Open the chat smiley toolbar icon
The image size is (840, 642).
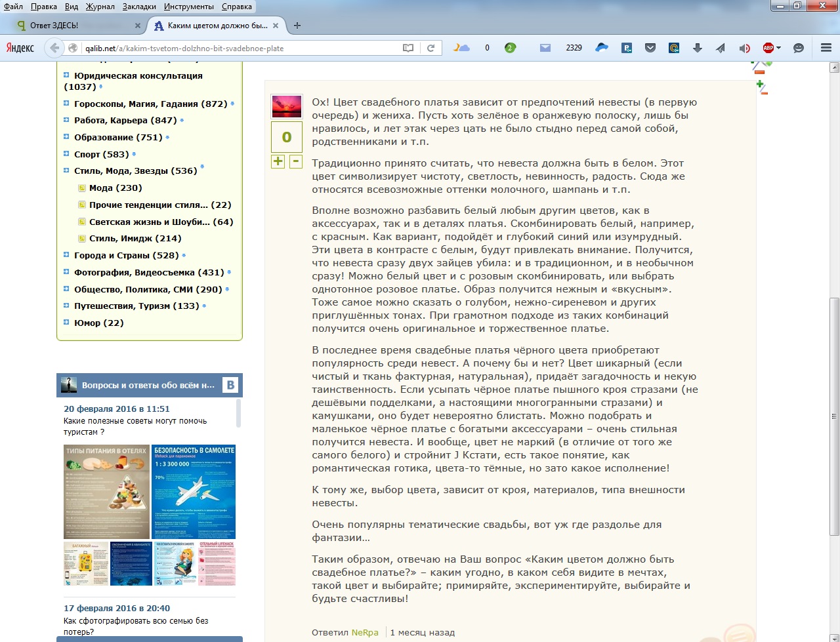coord(799,48)
